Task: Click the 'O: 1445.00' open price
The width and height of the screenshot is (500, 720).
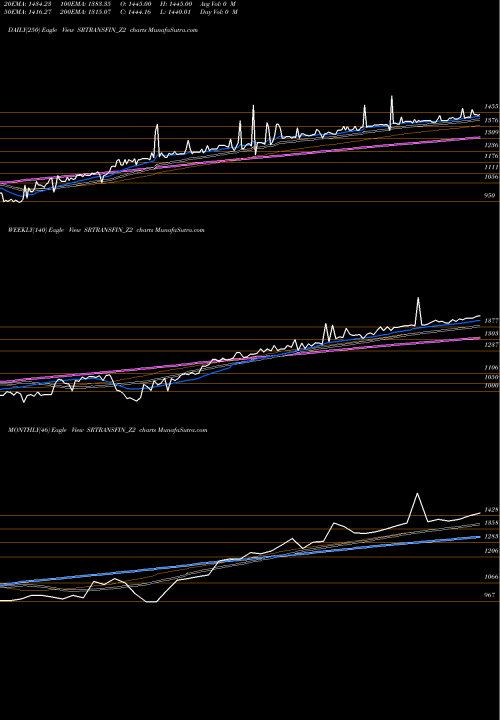Action: 135,4
